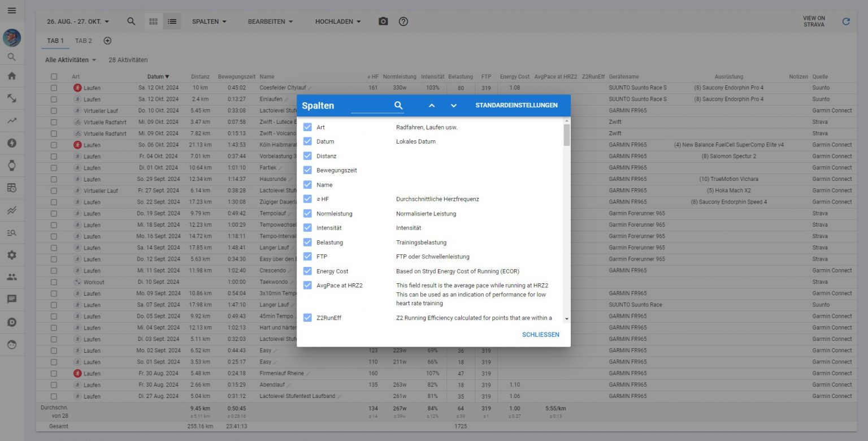
Task: Click search icon in Spalten dialog
Action: pyautogui.click(x=398, y=106)
